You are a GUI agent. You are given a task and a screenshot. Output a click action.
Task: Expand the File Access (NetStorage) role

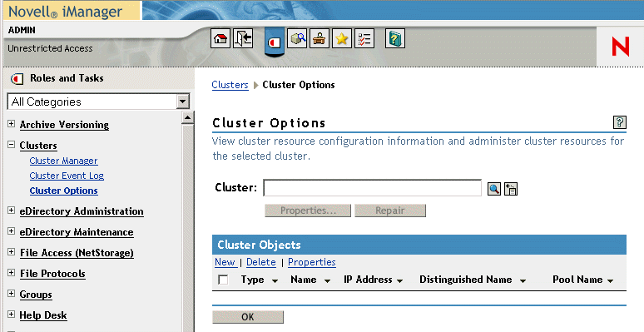coord(12,252)
